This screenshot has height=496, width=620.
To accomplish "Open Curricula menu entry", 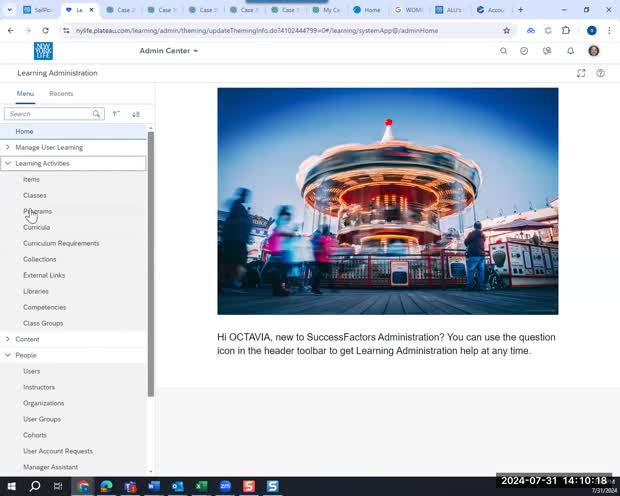I will [x=36, y=227].
